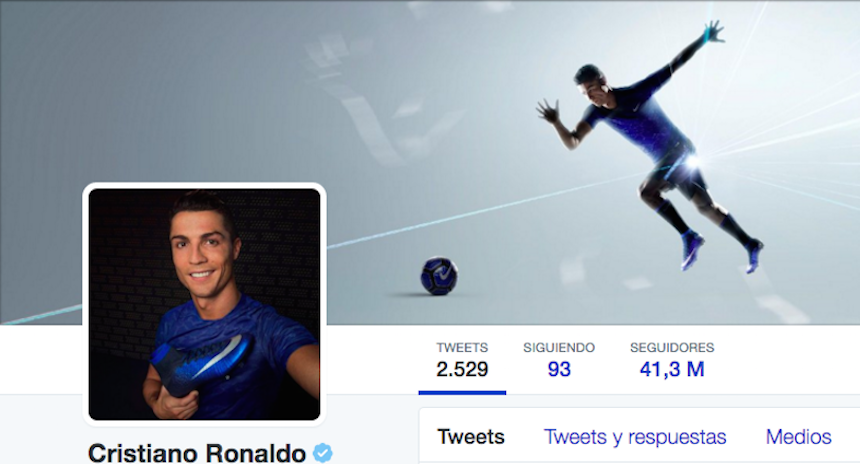
Task: Click the jumping player in header banner
Action: [650, 146]
